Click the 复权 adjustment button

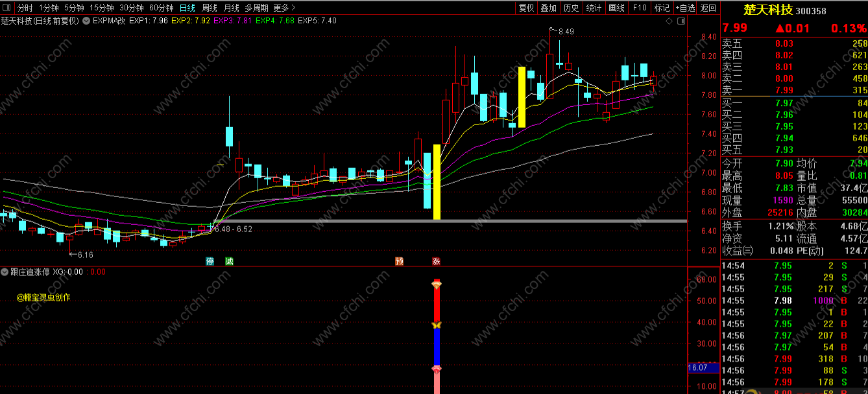526,8
